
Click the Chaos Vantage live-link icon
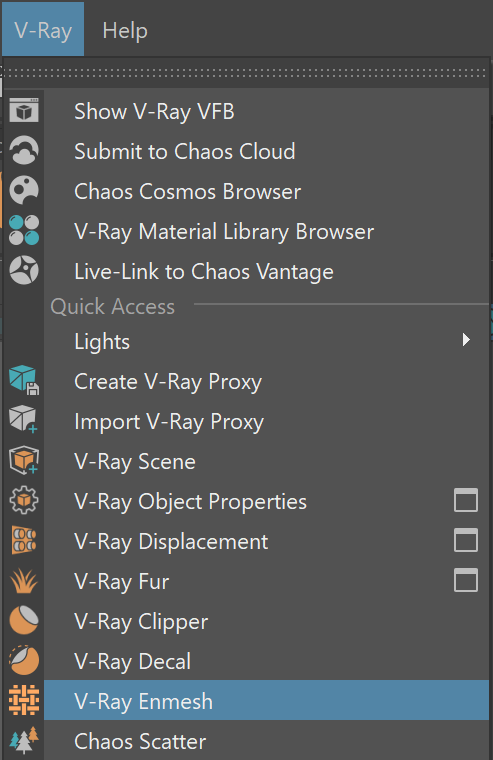point(24,270)
